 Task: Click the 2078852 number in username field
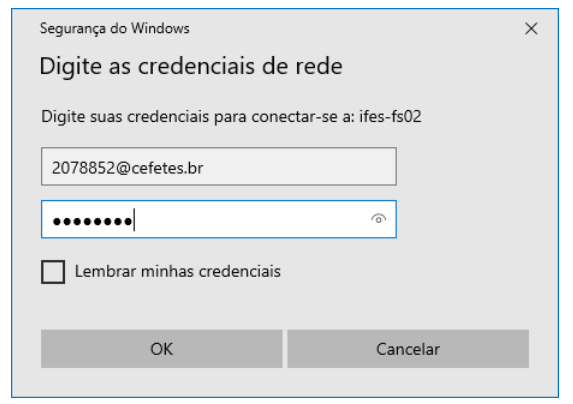click(84, 168)
